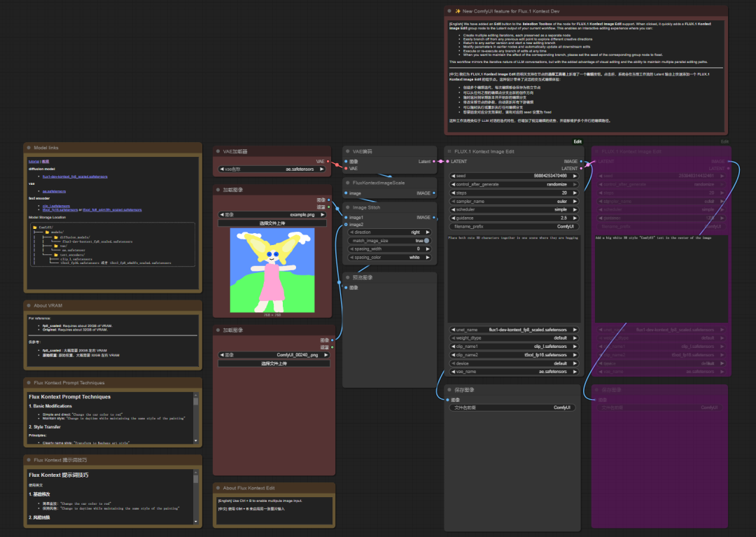Open the clip_name1 dropdown

click(x=514, y=346)
